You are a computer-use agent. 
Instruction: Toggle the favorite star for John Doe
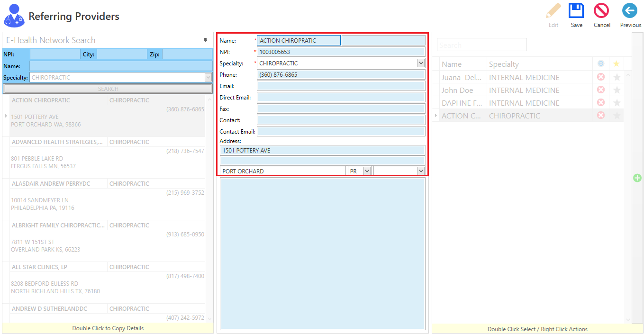coord(616,90)
